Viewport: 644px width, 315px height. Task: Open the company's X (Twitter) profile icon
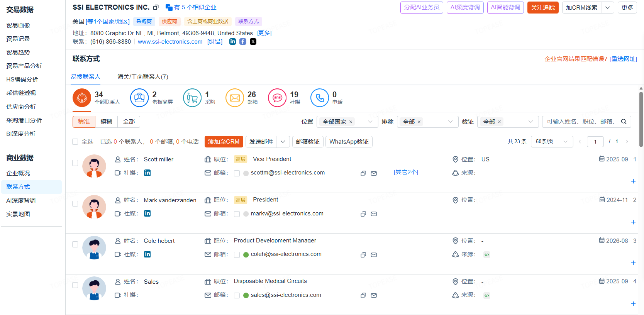click(253, 41)
